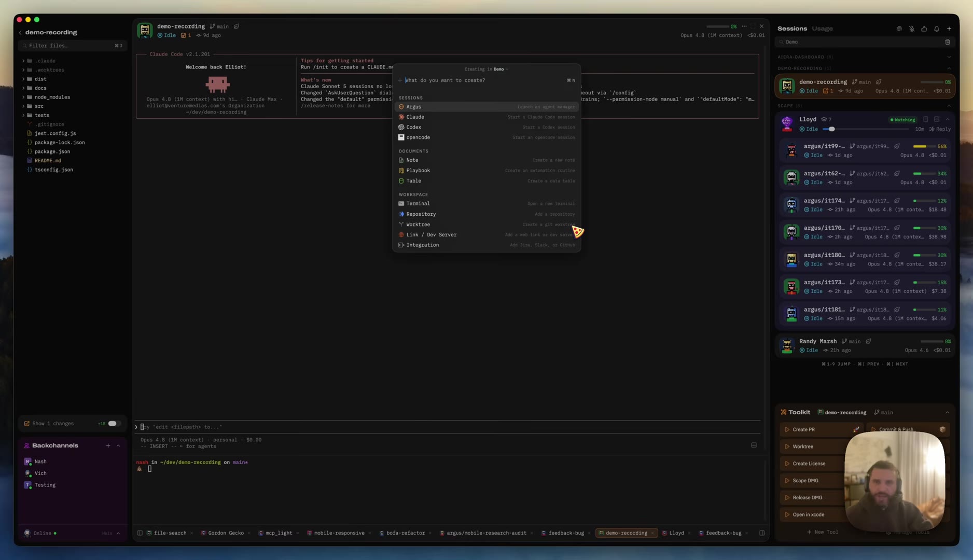Screen dimensions: 973x560
Task: Open README.md in the file tree
Action: (x=48, y=161)
